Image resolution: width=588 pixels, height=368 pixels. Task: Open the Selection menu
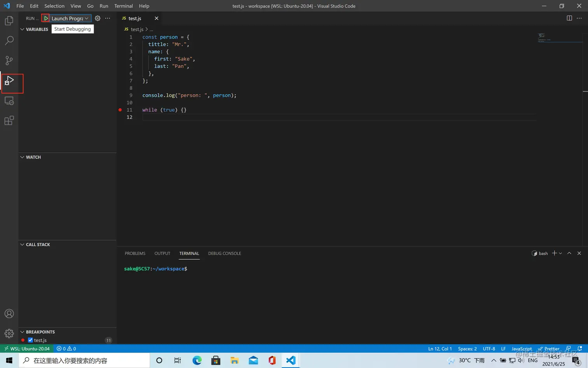pyautogui.click(x=54, y=6)
